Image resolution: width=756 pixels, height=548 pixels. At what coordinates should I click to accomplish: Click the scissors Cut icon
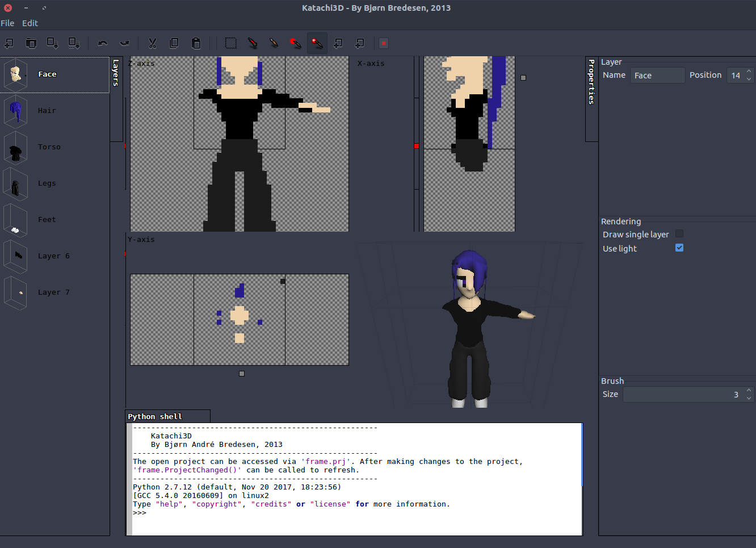click(x=153, y=43)
